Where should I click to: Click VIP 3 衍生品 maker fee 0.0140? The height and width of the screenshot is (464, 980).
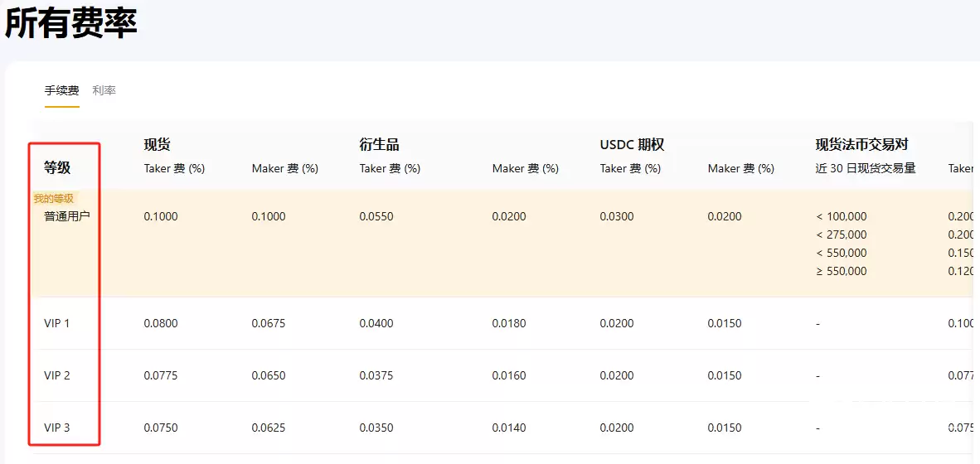click(509, 428)
